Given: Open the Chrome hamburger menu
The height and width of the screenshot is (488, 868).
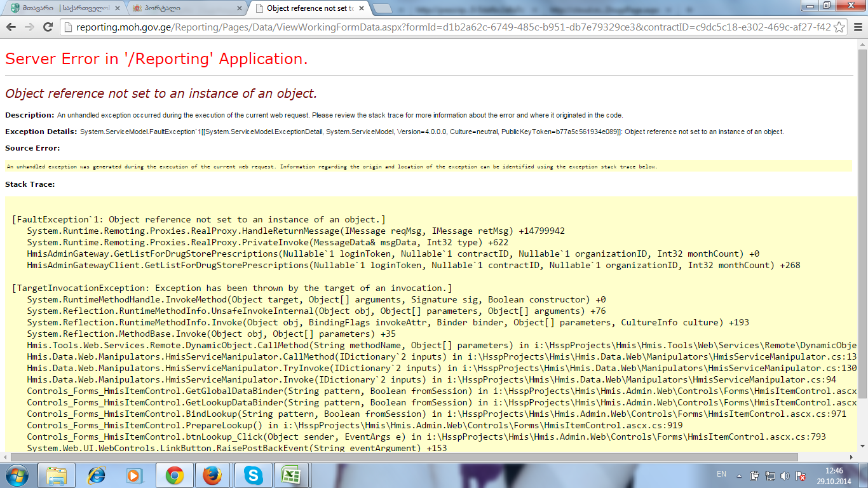Looking at the screenshot, I should 857,27.
